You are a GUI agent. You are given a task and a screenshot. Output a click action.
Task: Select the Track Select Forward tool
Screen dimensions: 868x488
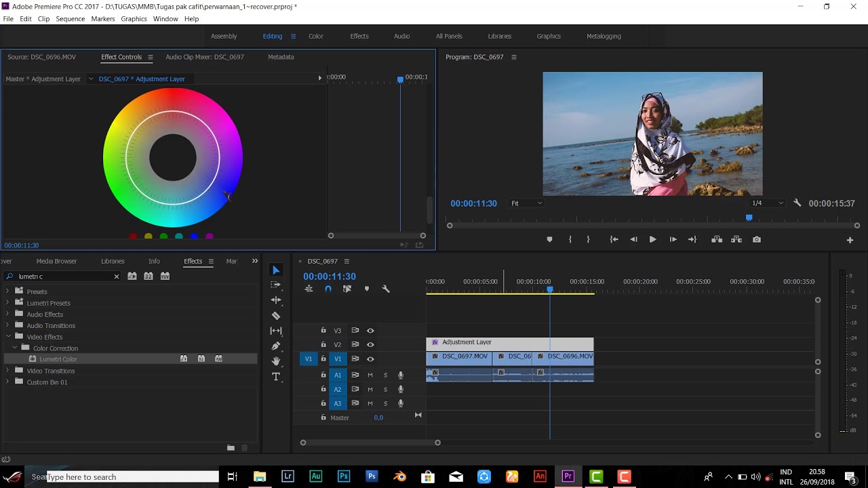(x=276, y=285)
